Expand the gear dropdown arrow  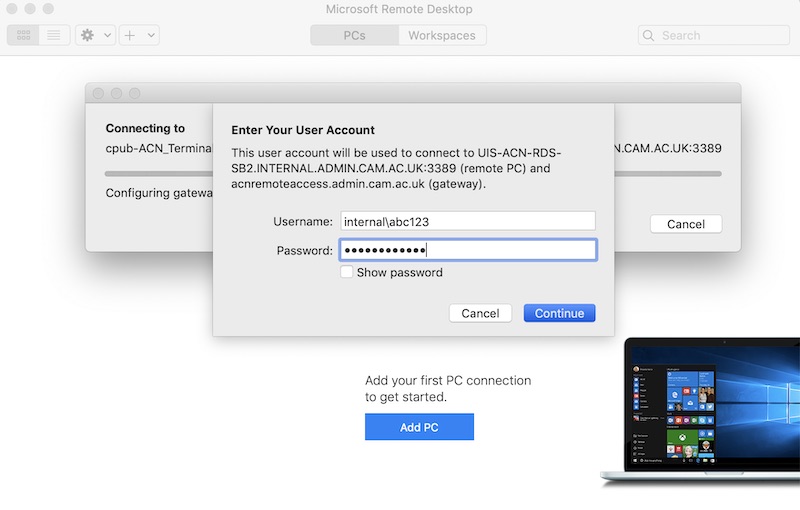pos(107,35)
